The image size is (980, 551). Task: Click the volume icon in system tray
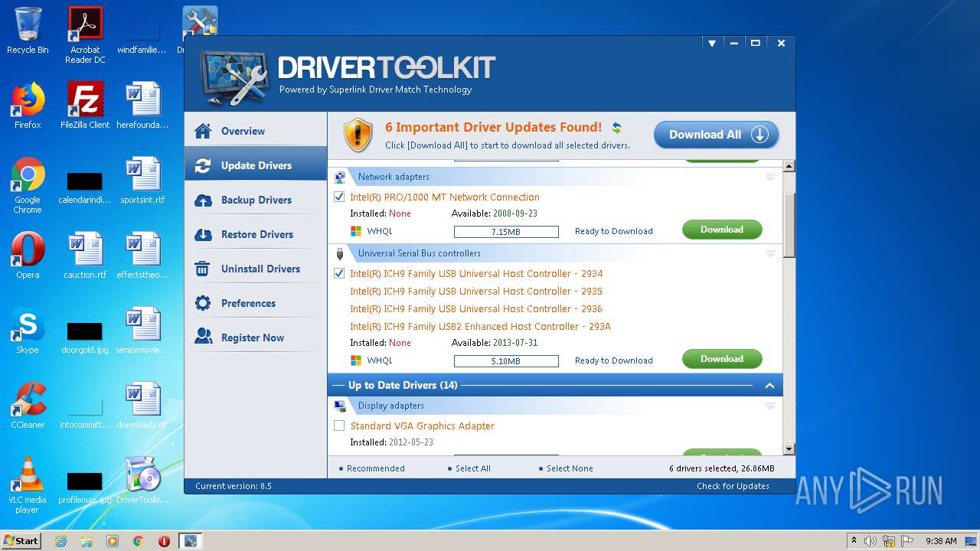[870, 541]
